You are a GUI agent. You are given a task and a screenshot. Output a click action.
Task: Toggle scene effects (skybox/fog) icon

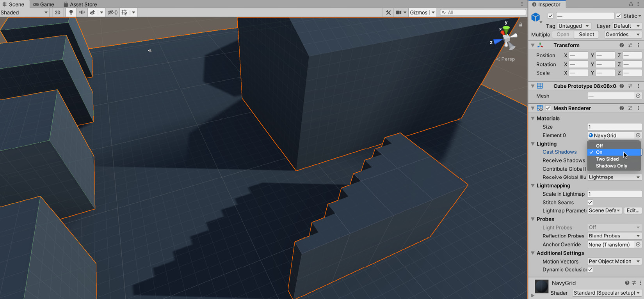[93, 12]
